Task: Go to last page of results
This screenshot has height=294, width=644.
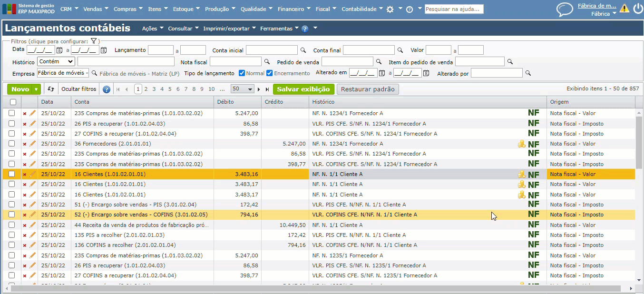Action: (267, 89)
